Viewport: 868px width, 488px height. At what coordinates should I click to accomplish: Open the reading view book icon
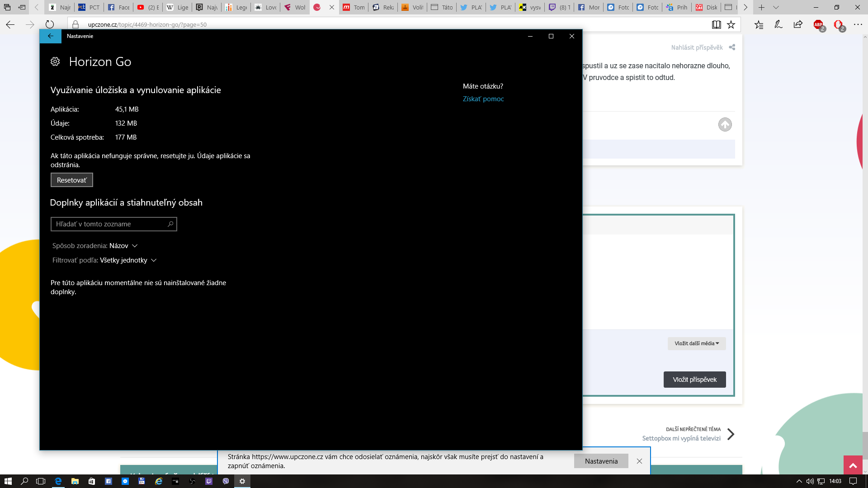[717, 24]
